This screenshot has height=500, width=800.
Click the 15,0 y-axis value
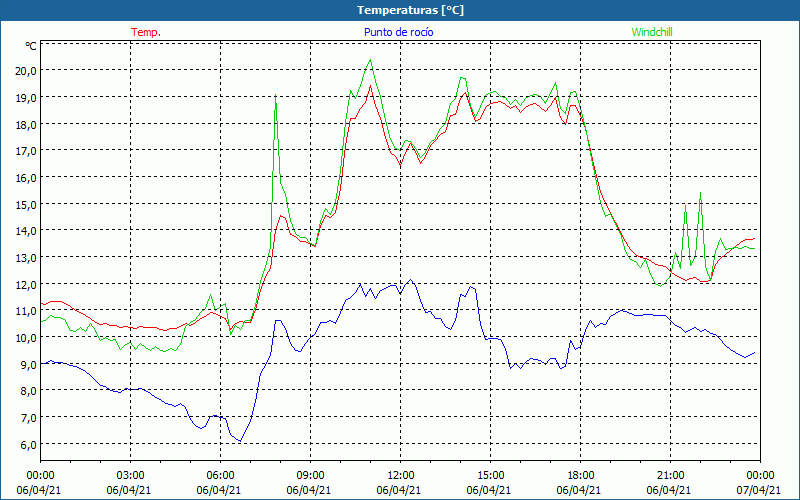click(x=26, y=204)
